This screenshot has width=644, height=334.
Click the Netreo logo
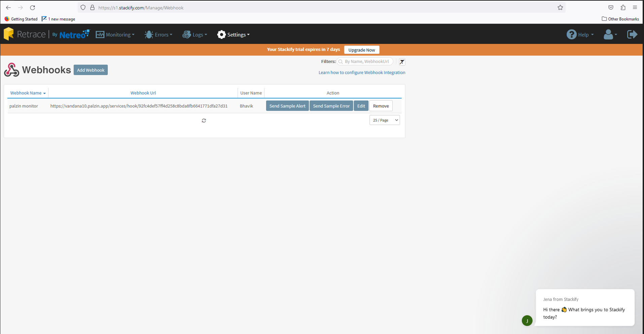point(74,34)
